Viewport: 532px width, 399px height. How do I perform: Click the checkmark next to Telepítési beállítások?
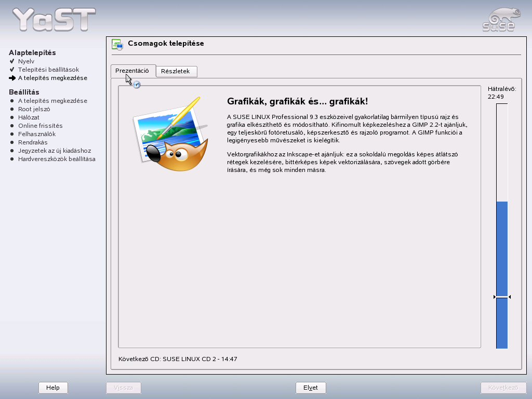[x=12, y=70]
